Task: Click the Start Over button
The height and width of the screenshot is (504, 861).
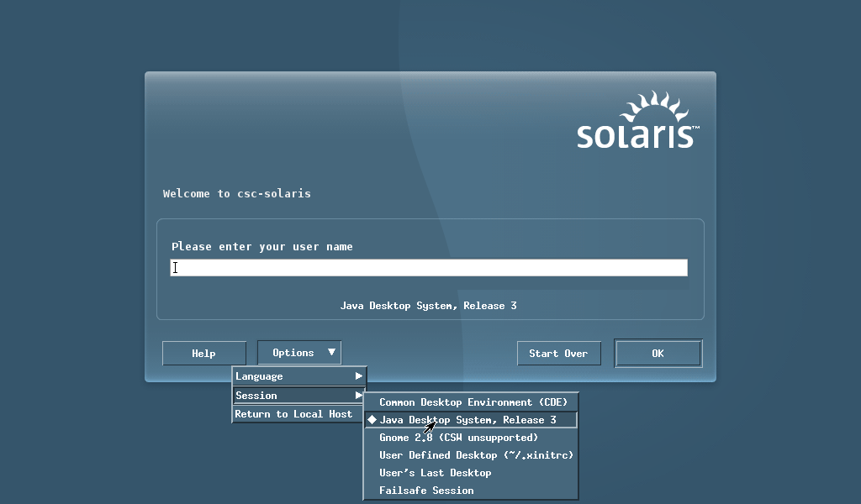Action: pyautogui.click(x=558, y=353)
